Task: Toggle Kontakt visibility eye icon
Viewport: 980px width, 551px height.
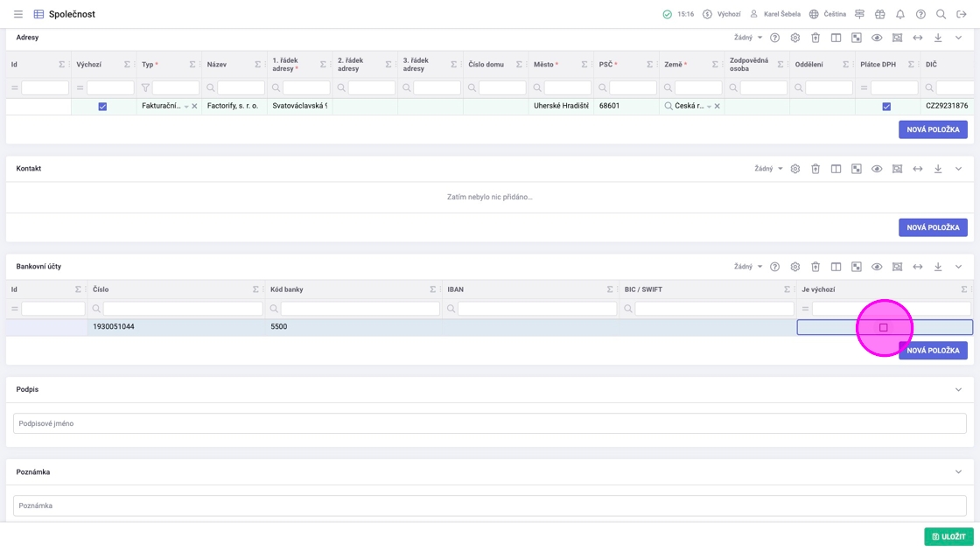Action: coord(877,169)
